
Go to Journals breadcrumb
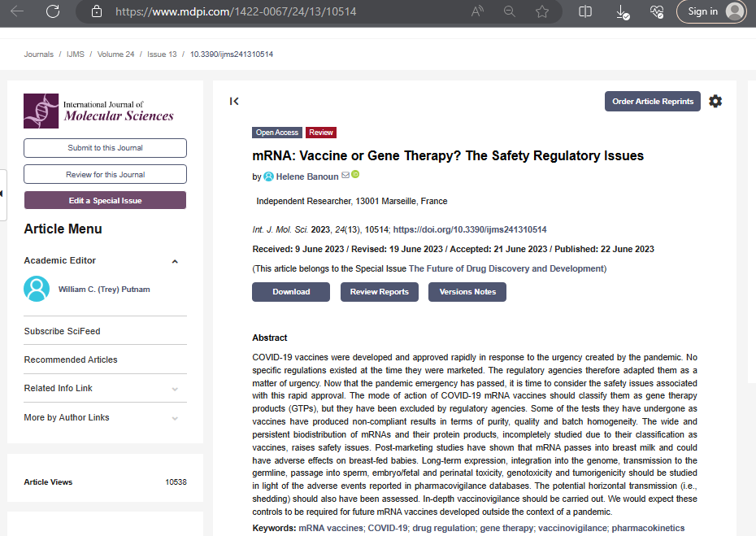(38, 54)
